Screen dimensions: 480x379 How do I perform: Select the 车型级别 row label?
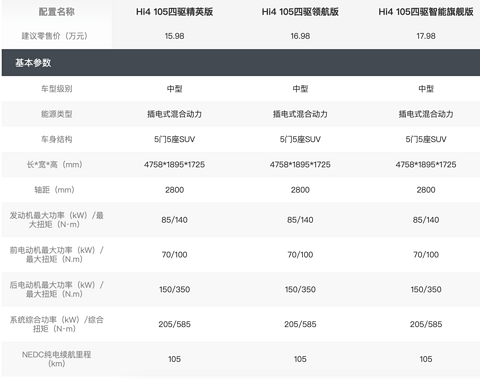pos(56,89)
